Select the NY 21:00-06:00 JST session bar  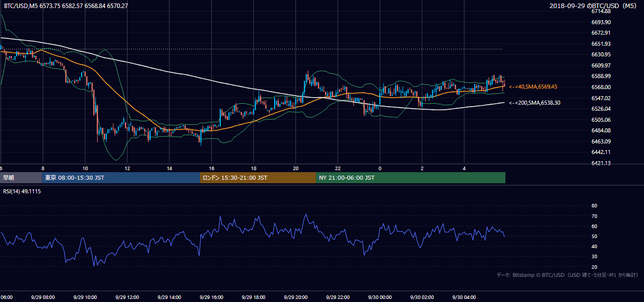coord(411,178)
